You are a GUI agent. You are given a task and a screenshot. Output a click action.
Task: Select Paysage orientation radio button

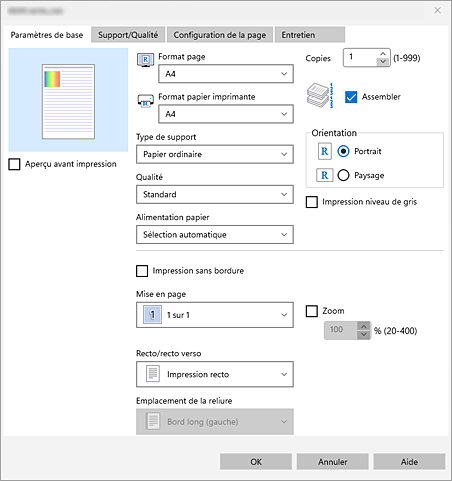[x=343, y=175]
